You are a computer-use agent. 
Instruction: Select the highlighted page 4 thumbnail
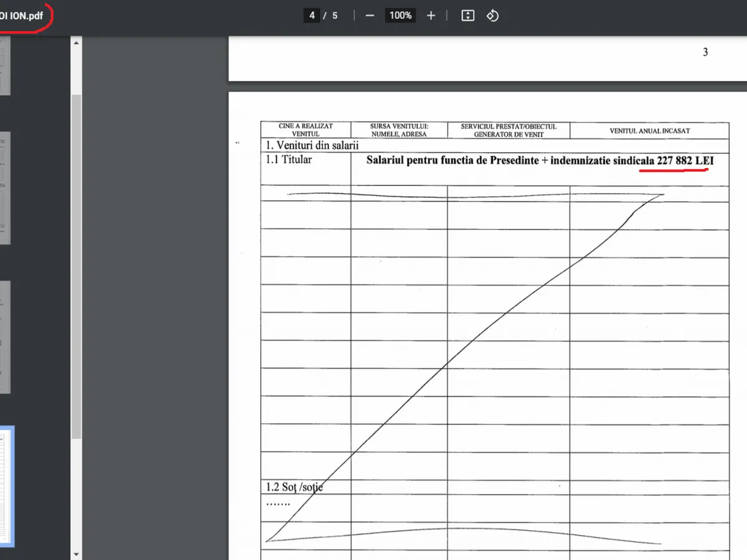point(6,486)
